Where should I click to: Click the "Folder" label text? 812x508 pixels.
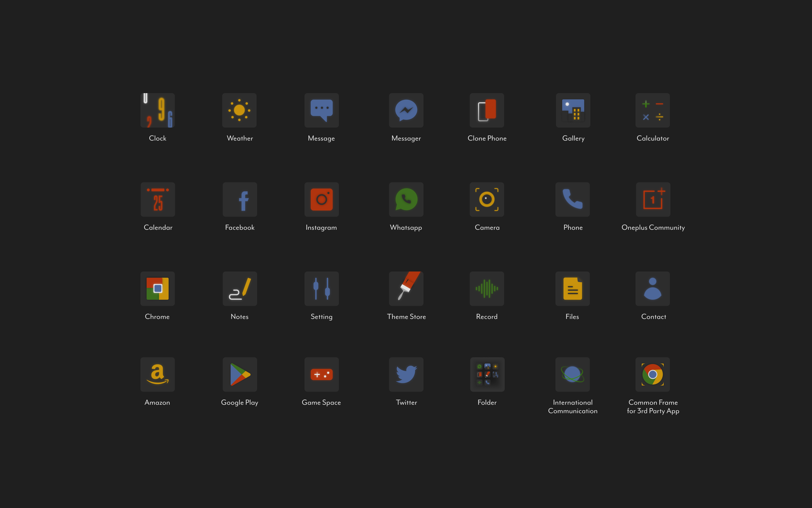tap(487, 402)
